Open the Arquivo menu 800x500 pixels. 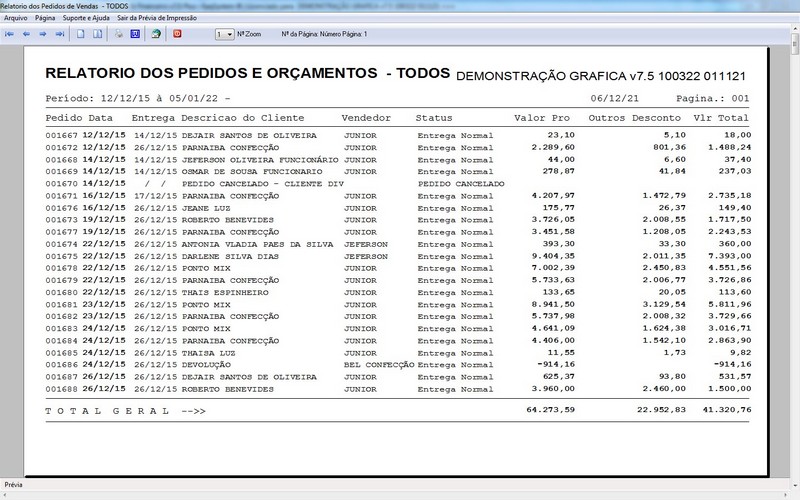click(x=16, y=18)
